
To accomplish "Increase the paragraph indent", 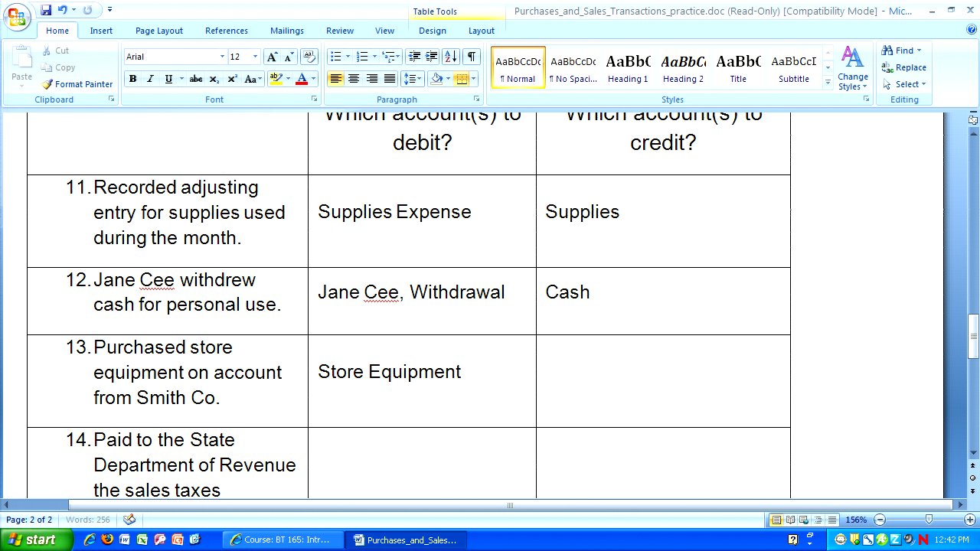I will tap(432, 57).
